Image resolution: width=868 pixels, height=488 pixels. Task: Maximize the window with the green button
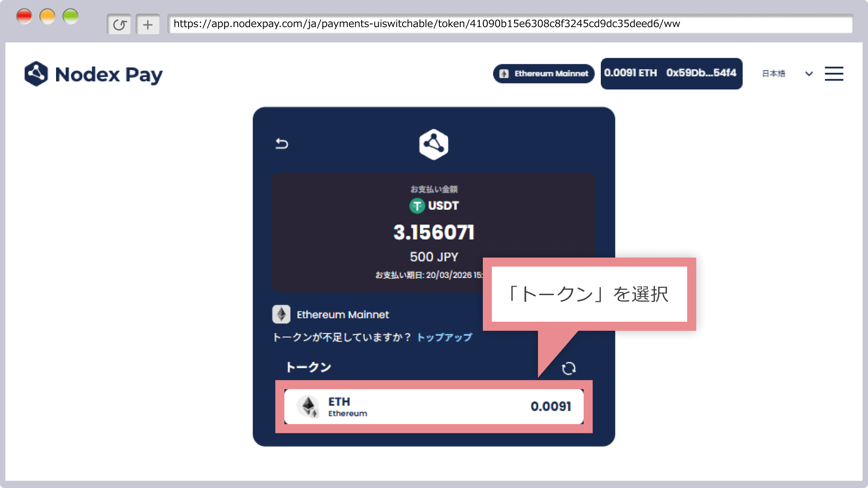pyautogui.click(x=71, y=16)
